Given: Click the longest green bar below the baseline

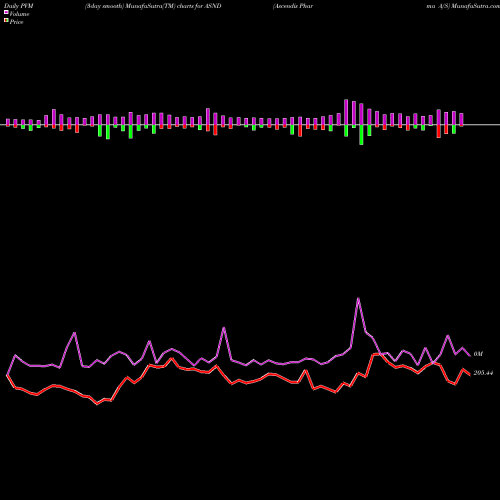Looking at the screenshot, I should (x=361, y=135).
